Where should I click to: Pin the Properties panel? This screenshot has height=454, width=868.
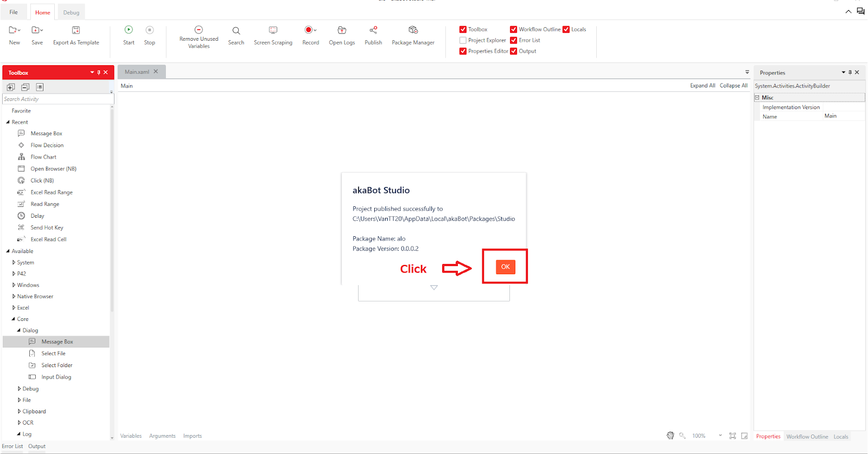(850, 72)
